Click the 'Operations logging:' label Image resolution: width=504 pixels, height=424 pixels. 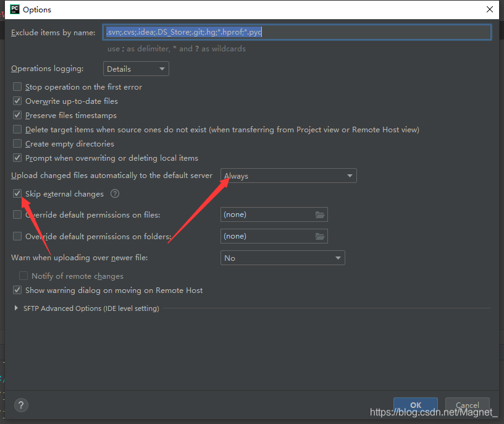pos(47,69)
